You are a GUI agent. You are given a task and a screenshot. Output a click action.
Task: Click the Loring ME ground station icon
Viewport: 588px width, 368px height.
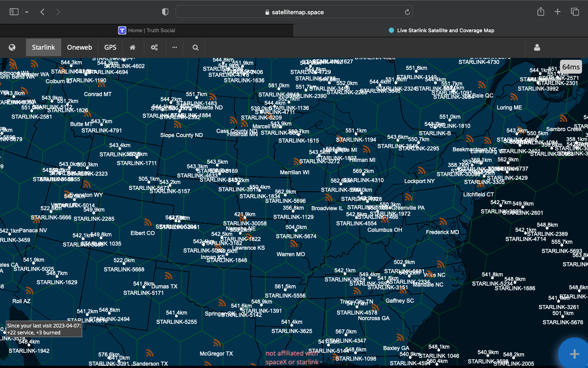(x=514, y=98)
